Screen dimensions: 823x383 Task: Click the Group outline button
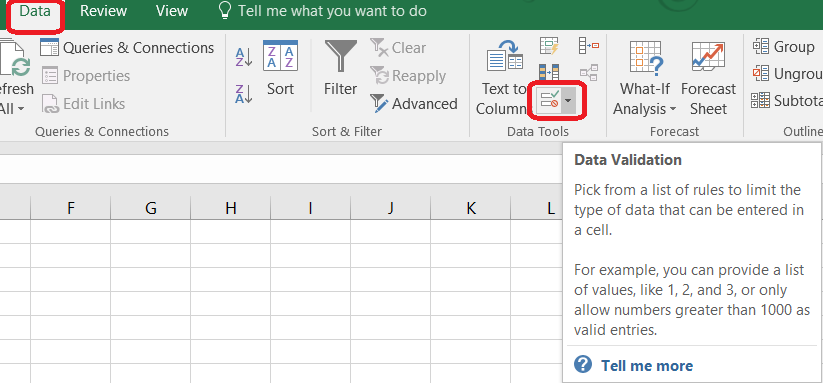783,47
